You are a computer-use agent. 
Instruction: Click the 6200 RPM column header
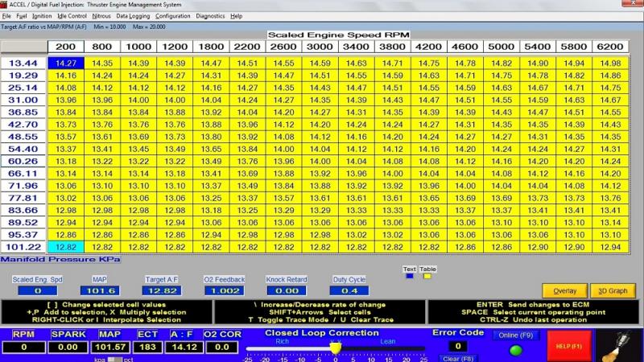pos(610,47)
